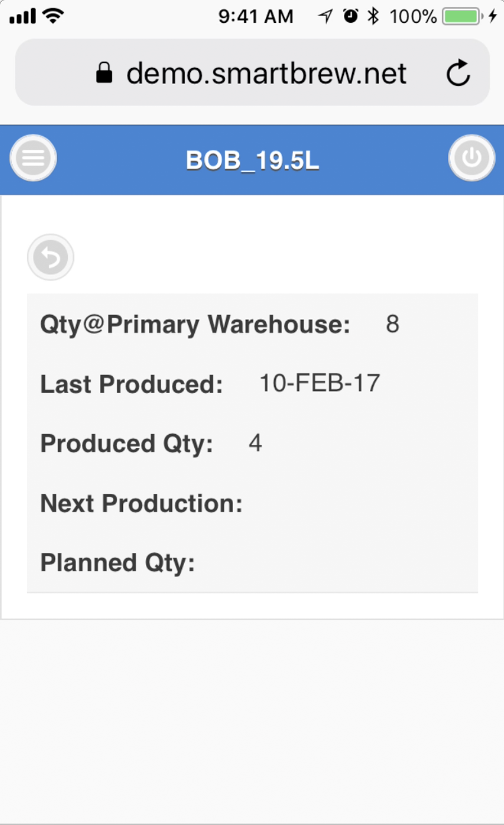This screenshot has height=825, width=504.
Task: Click the Last Produced label
Action: 131,384
